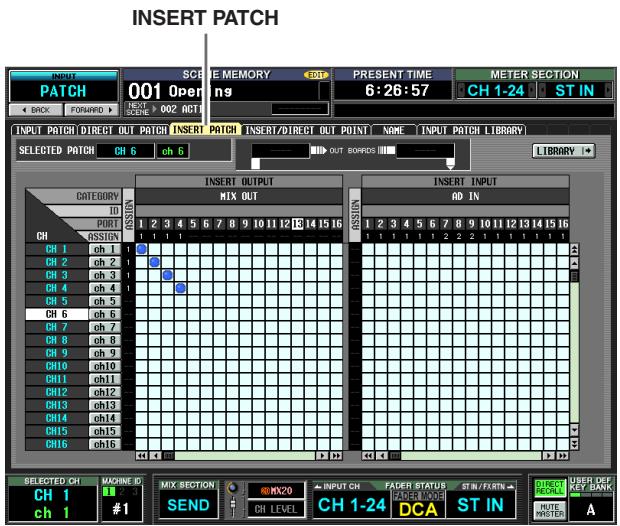Click the CH LEVEL display box
The width and height of the screenshot is (620, 526).
tap(276, 509)
